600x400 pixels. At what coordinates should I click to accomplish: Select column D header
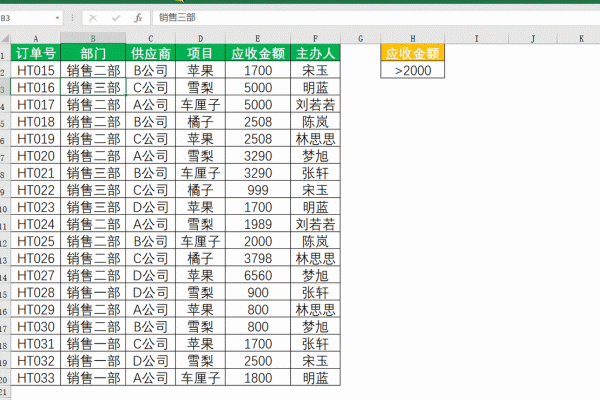tap(201, 38)
